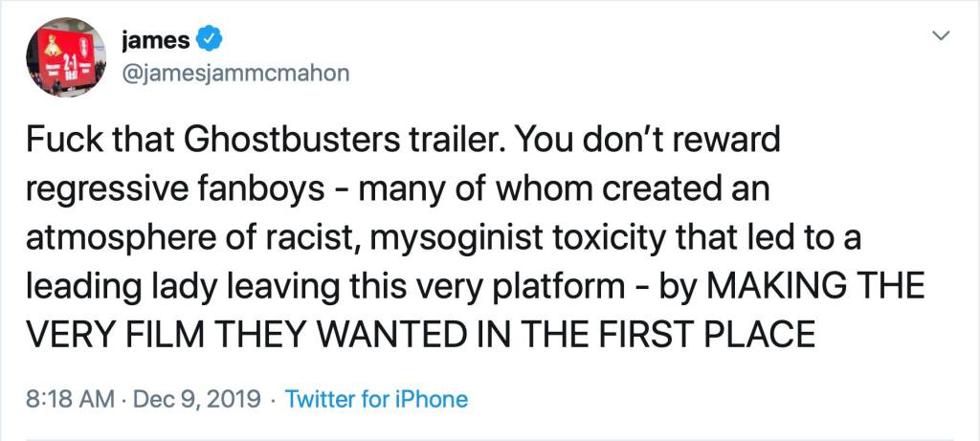Image resolution: width=980 pixels, height=441 pixels.
Task: Click the blue verified badge
Action: [210, 40]
